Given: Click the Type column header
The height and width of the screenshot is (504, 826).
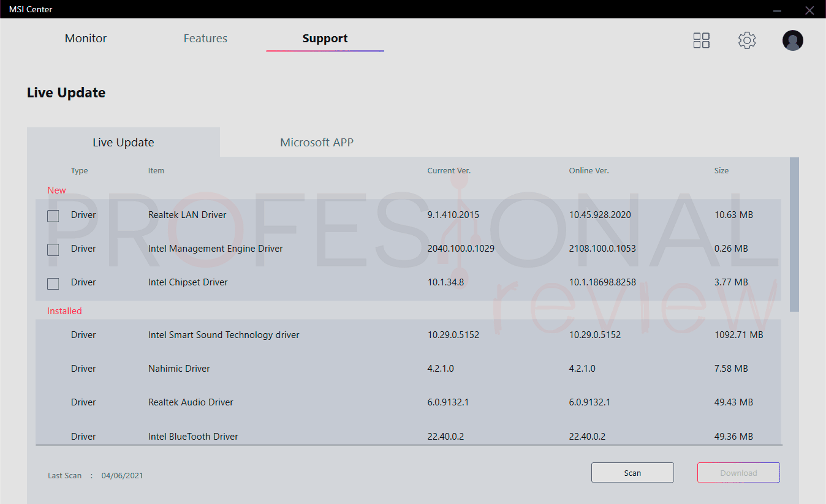Looking at the screenshot, I should (x=80, y=171).
